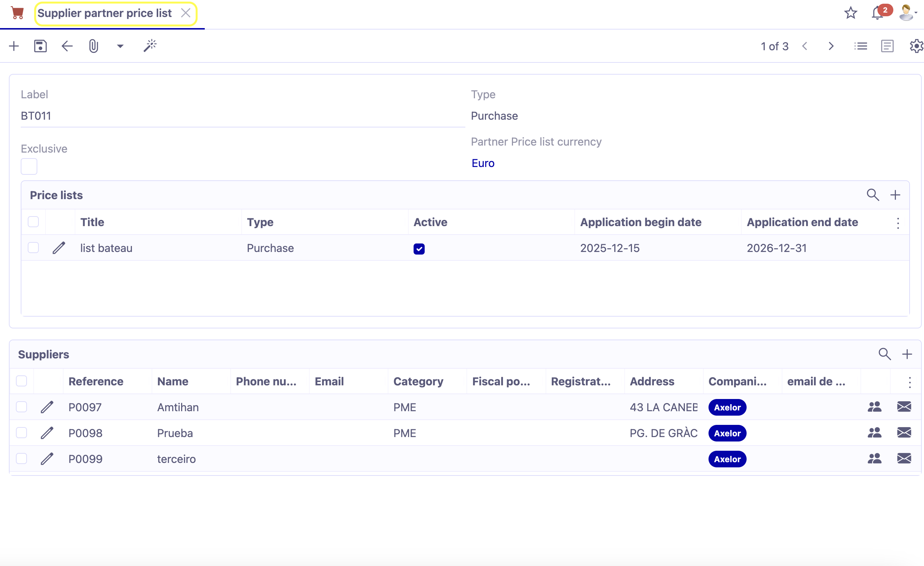Search within the Suppliers panel
This screenshot has height=566, width=924.
(884, 354)
